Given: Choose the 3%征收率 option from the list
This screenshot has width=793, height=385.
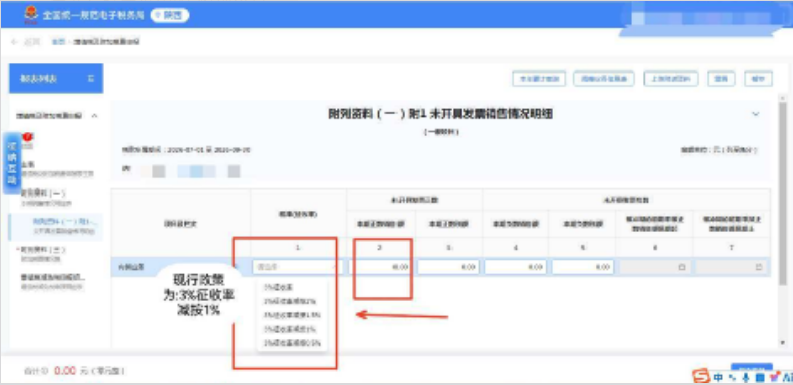Looking at the screenshot, I should click(x=278, y=287).
